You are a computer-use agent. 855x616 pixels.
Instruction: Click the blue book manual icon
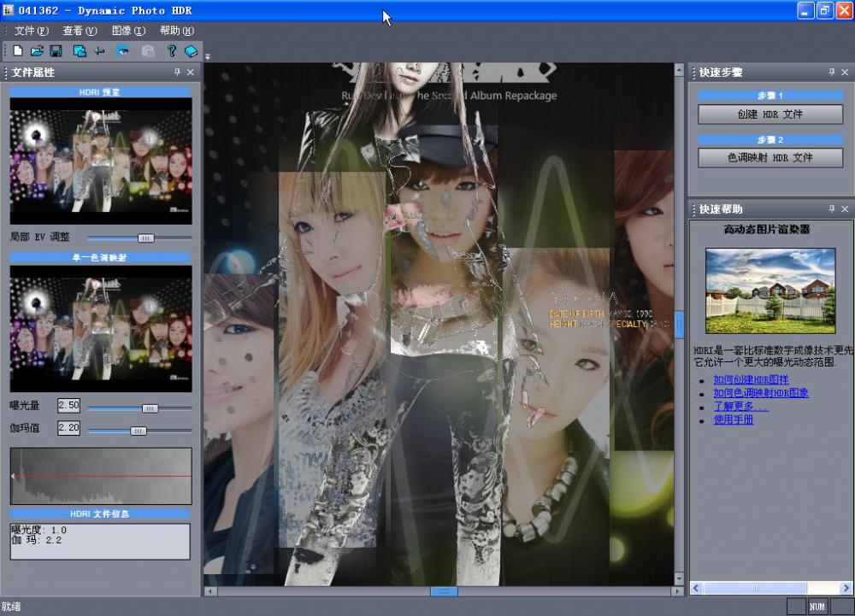point(191,51)
